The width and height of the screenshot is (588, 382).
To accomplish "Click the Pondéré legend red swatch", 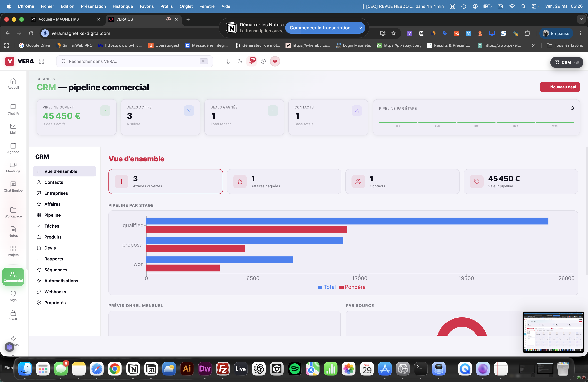I will [341, 287].
